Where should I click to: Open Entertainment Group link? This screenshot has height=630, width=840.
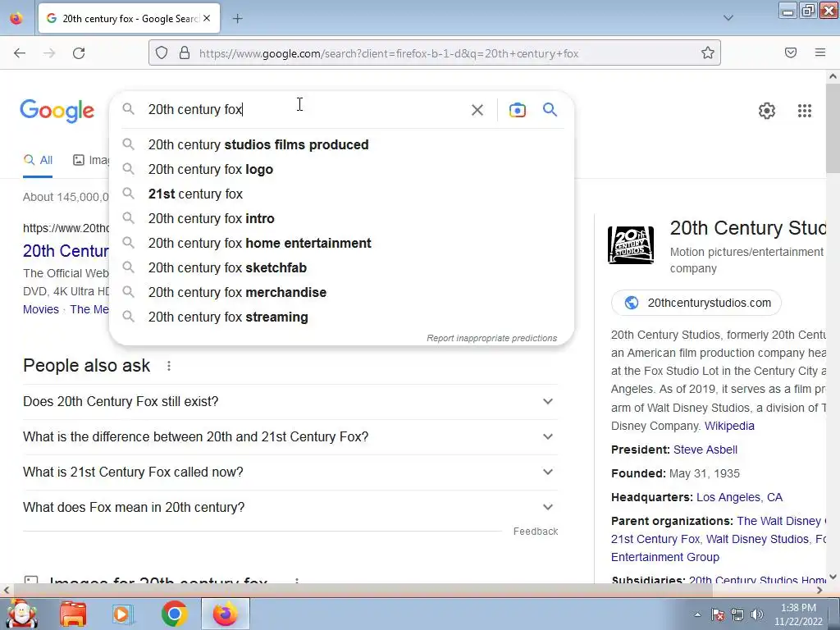click(x=664, y=557)
